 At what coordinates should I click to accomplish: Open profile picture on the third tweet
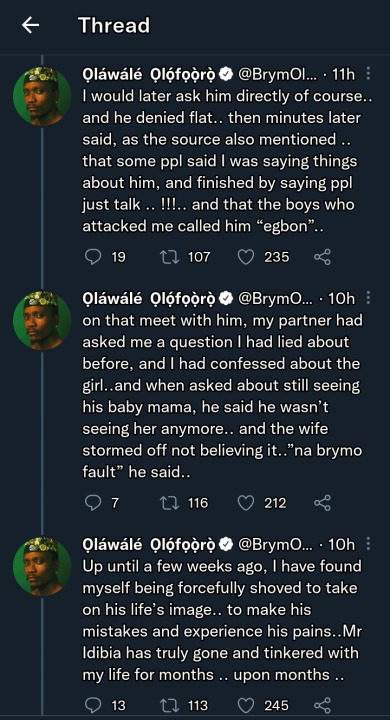tap(42, 566)
